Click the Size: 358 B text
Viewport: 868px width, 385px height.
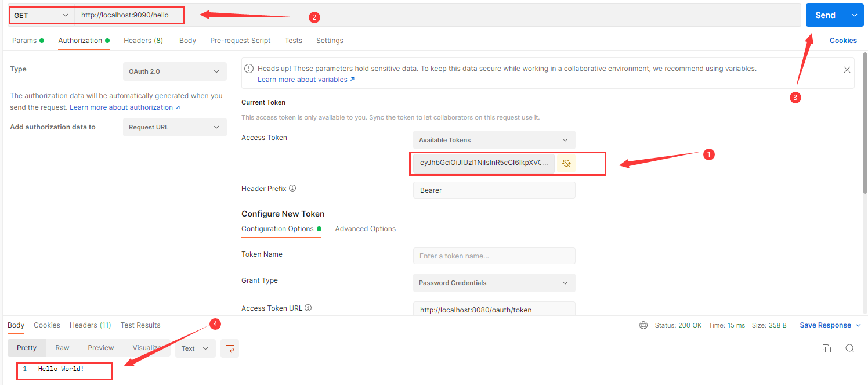tap(769, 325)
